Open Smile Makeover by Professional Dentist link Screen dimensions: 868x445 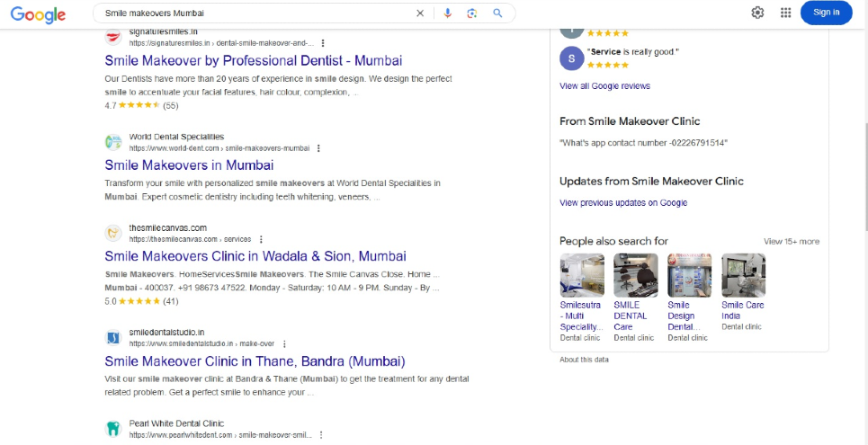[254, 60]
